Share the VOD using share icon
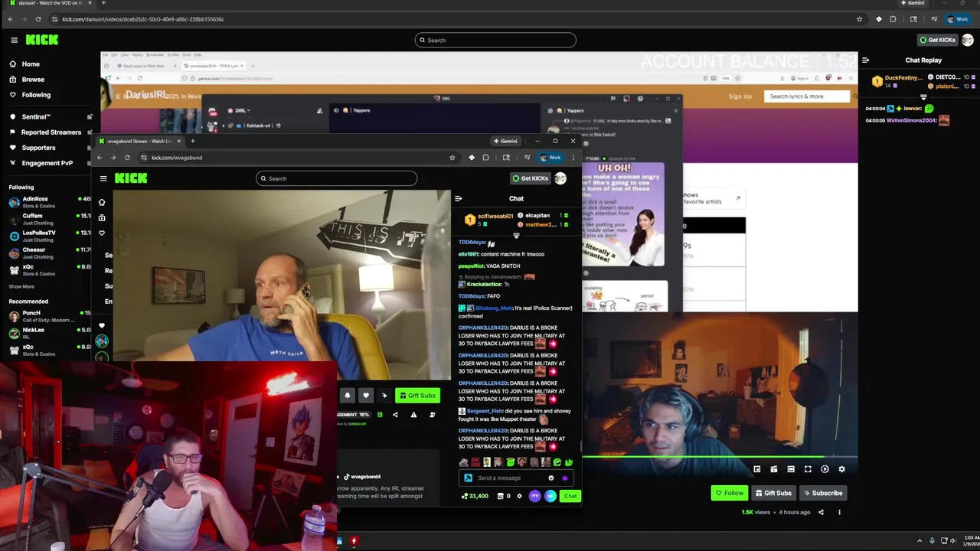This screenshot has width=980, height=551. point(821,513)
